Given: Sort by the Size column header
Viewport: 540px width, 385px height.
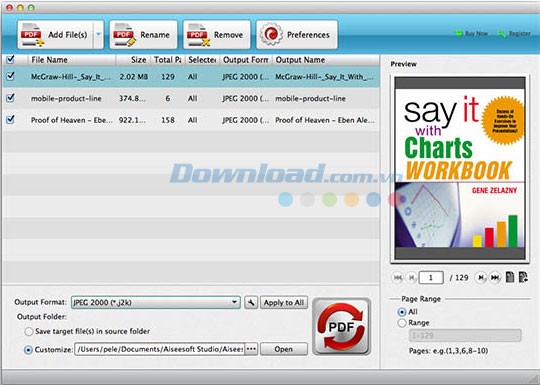Looking at the screenshot, I should coord(133,60).
